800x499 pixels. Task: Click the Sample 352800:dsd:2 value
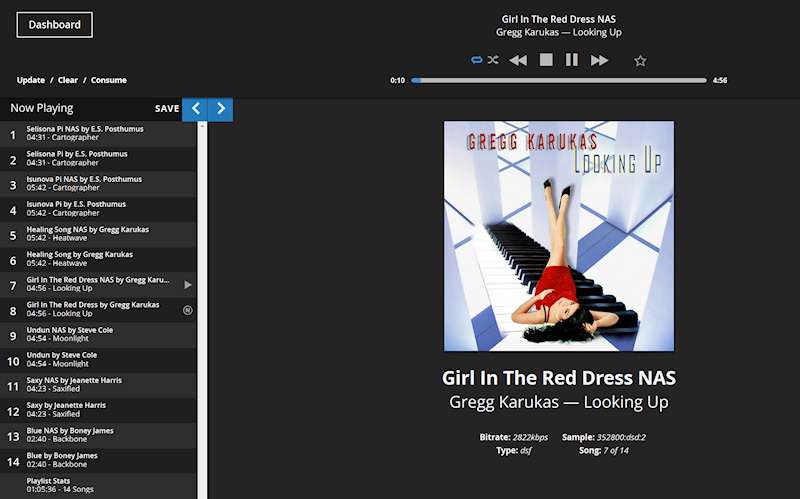pos(621,437)
